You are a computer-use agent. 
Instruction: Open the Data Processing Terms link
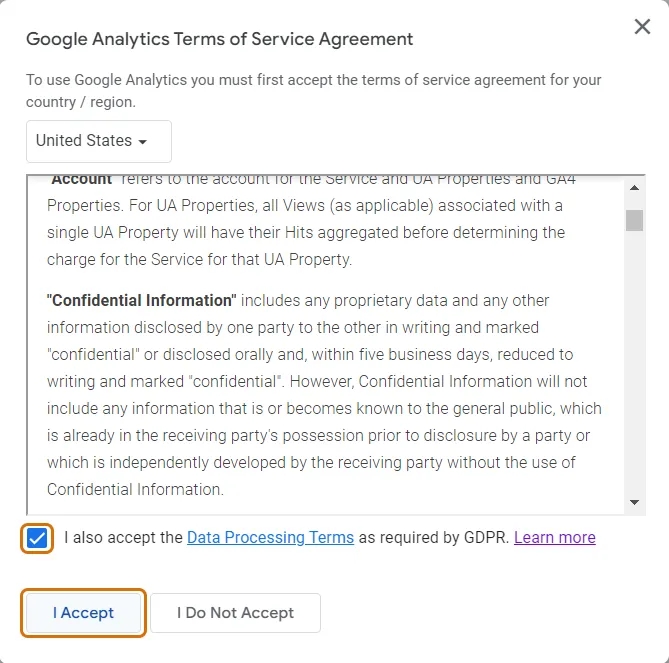(x=271, y=538)
